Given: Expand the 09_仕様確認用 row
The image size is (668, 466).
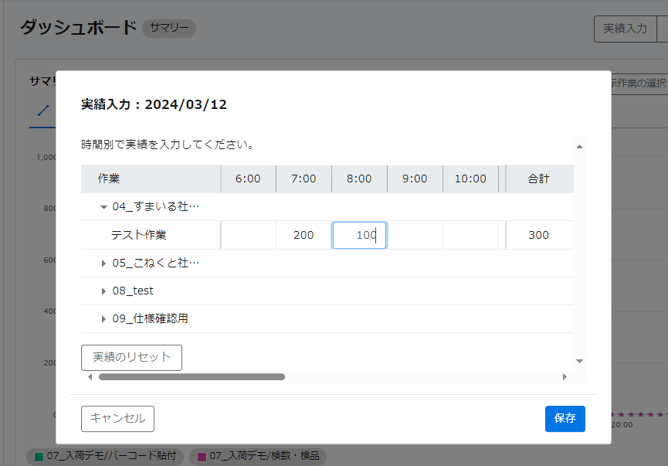Looking at the screenshot, I should click(x=104, y=319).
